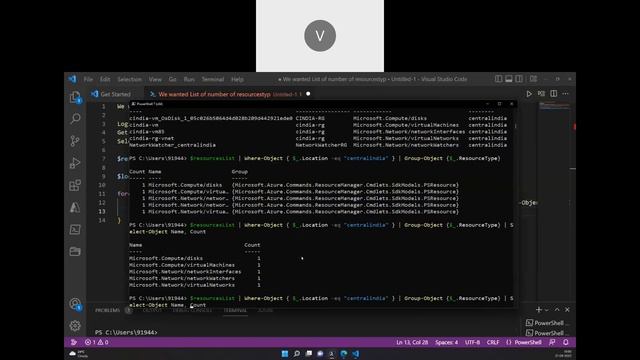Image resolution: width=640 pixels, height=360 pixels.
Task: Open the Windows Start button
Action: point(285,354)
